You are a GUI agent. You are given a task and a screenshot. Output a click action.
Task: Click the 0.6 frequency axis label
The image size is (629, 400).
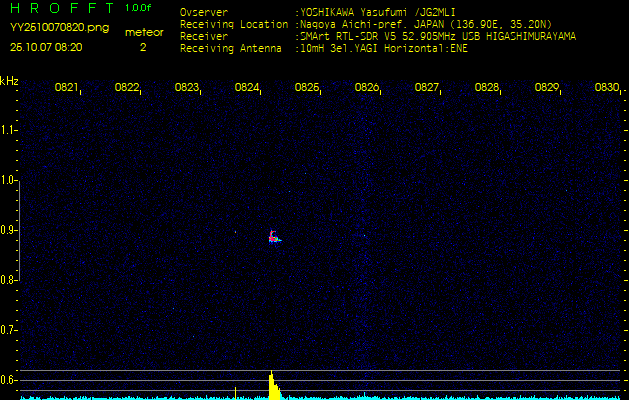[9, 380]
